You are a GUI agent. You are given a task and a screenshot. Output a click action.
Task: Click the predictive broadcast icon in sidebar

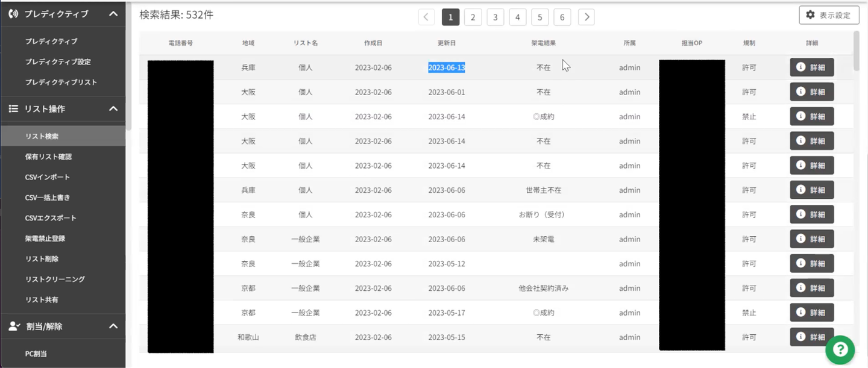coord(13,13)
